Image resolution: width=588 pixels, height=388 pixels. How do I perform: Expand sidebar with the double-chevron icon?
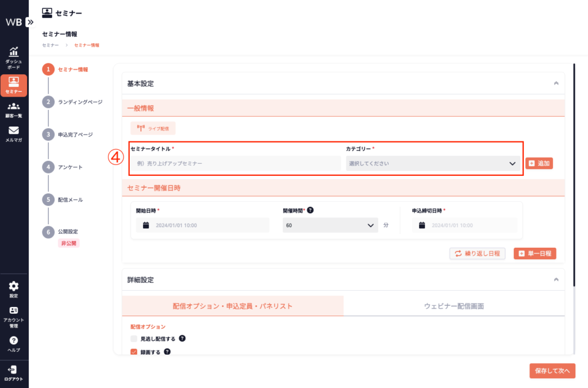tap(30, 22)
